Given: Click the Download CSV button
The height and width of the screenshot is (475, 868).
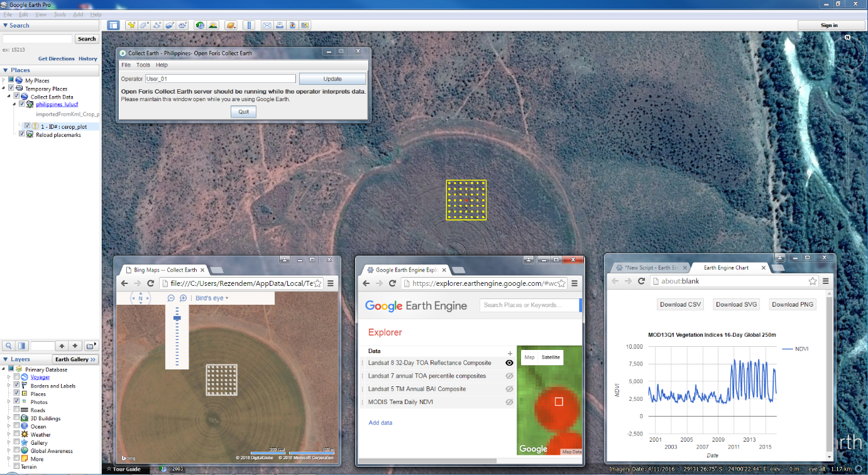Looking at the screenshot, I should click(x=680, y=305).
